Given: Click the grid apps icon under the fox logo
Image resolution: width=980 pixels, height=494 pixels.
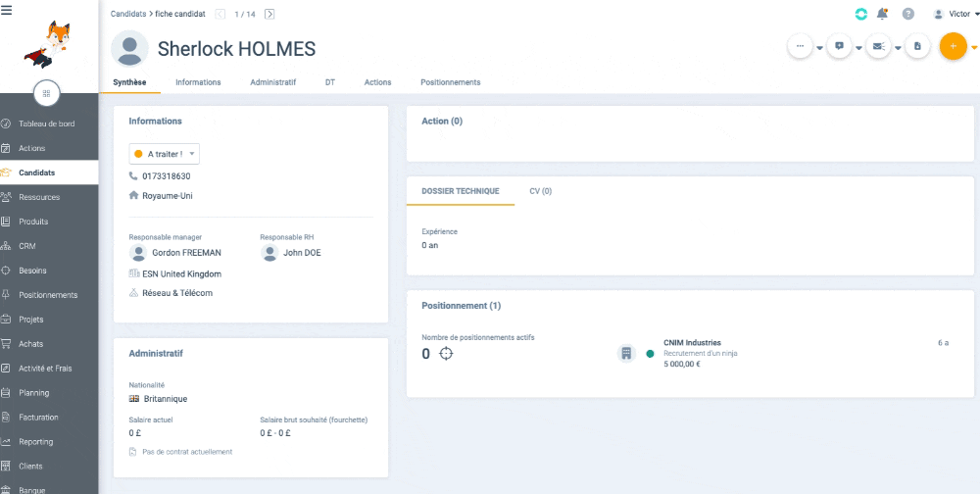Looking at the screenshot, I should tap(48, 94).
